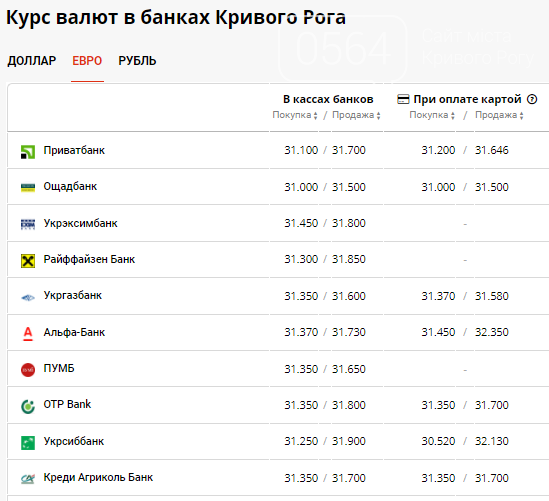
Task: Click the Ощадбанк logo icon
Action: coord(28,188)
